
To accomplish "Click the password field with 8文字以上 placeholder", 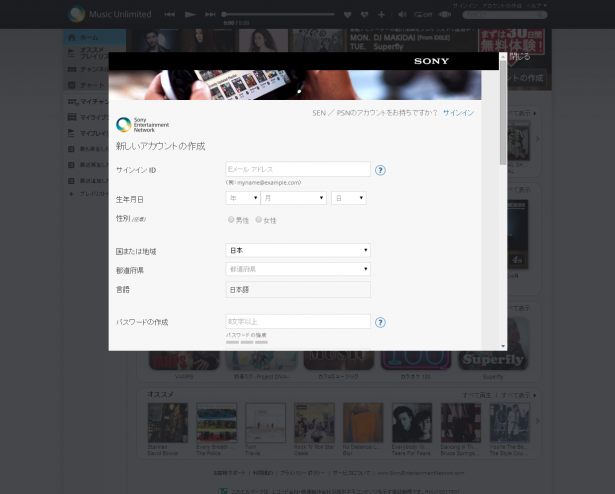I will coord(298,321).
